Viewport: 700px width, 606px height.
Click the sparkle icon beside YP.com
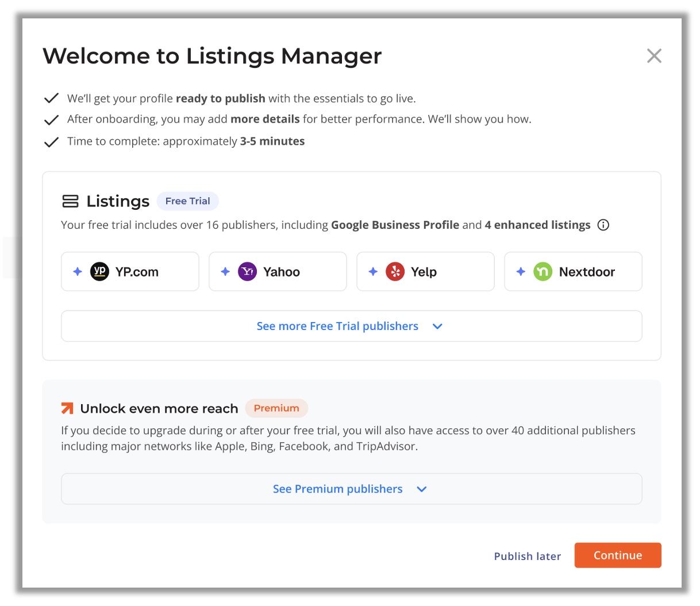(78, 271)
